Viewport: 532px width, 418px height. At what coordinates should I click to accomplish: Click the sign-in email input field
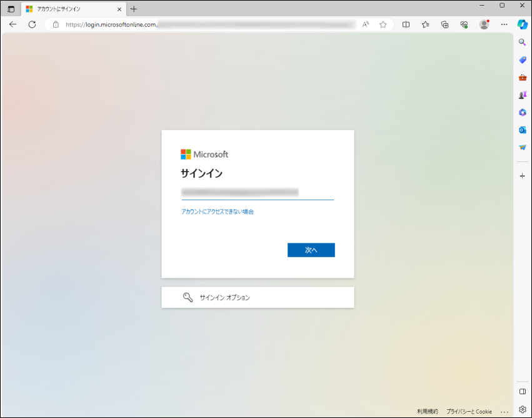click(x=257, y=192)
